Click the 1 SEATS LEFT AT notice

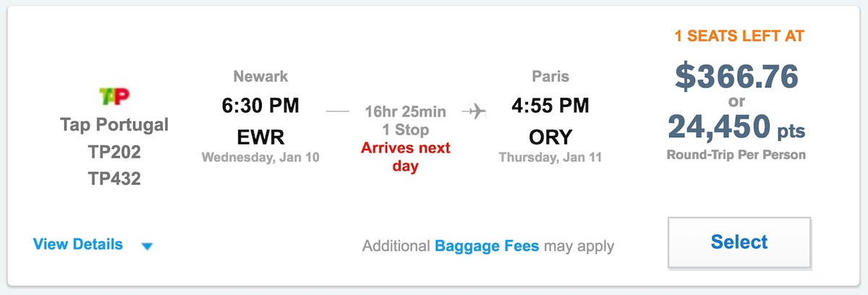(739, 36)
